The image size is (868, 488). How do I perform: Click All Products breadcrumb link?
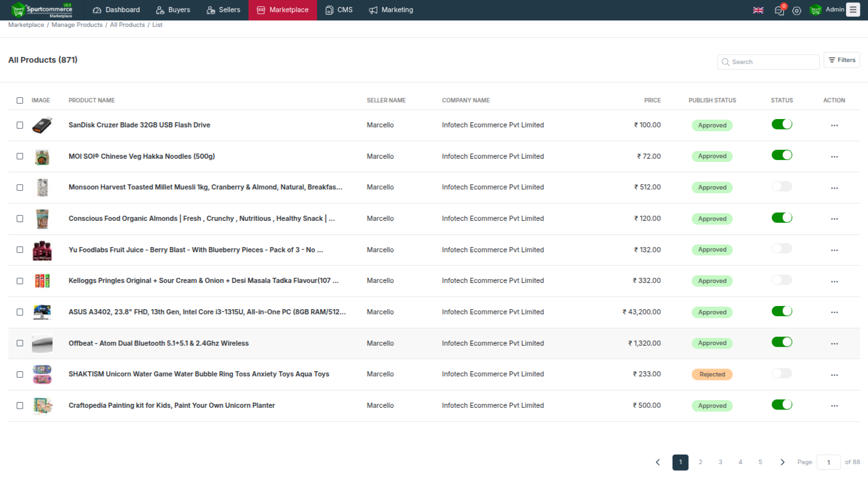[127, 25]
